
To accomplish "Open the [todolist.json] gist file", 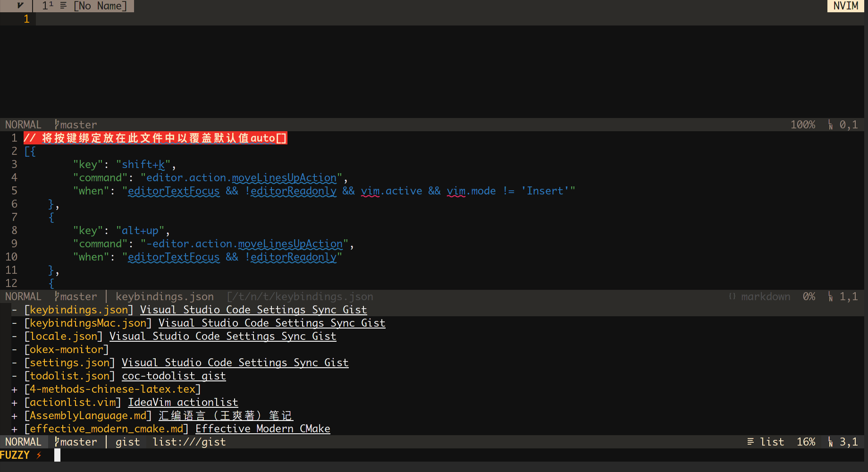I will (69, 376).
